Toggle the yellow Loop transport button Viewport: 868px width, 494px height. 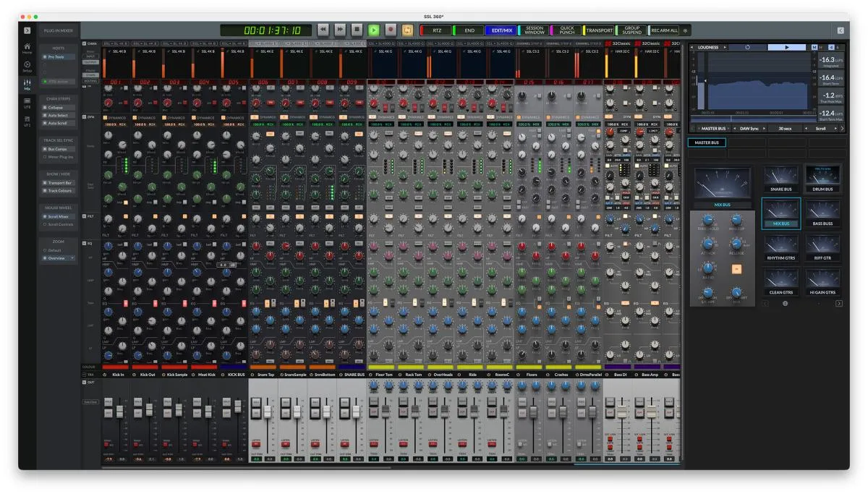(x=408, y=30)
